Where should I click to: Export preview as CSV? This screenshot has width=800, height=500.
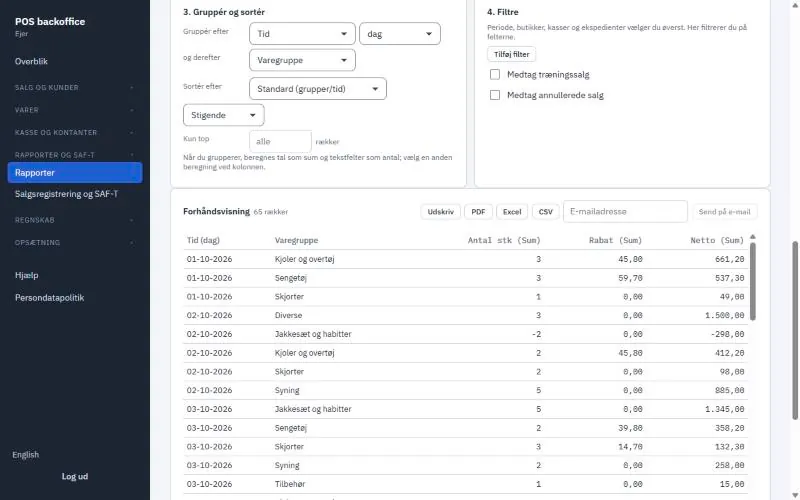click(545, 212)
